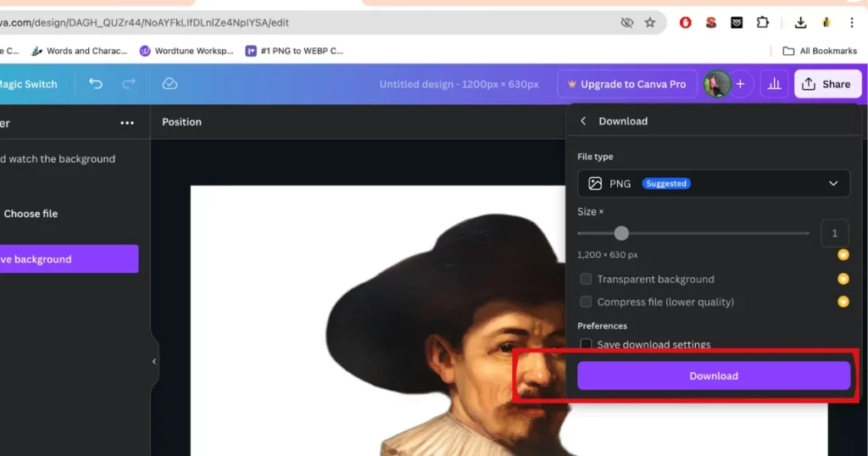Click the Undo arrow icon
Image resolution: width=868 pixels, height=456 pixels.
coord(96,84)
